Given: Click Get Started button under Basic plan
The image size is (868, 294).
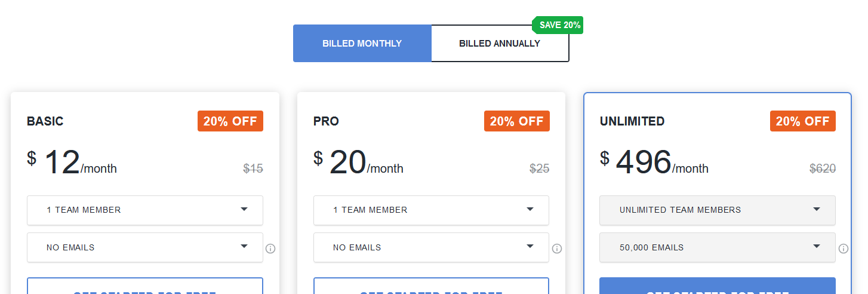Looking at the screenshot, I should click(x=145, y=287).
